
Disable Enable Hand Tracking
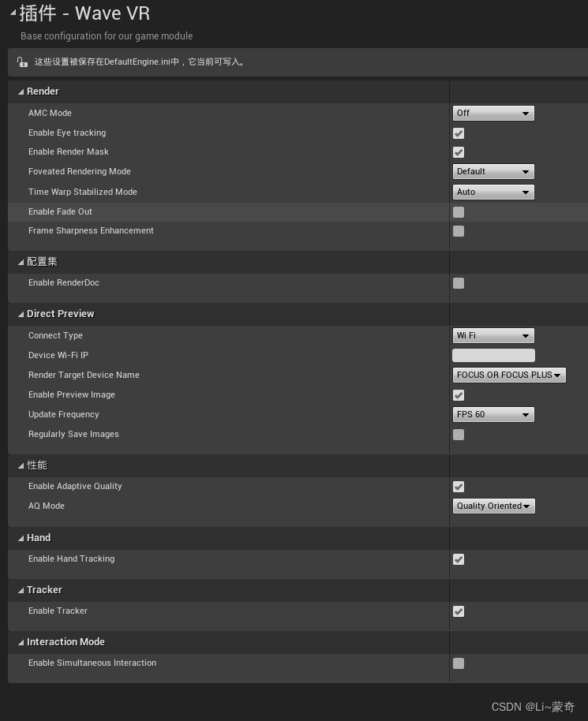(459, 559)
